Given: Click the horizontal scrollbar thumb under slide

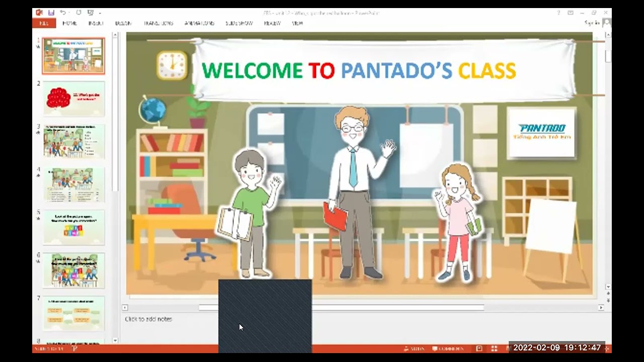Looking at the screenshot, I should [341, 307].
